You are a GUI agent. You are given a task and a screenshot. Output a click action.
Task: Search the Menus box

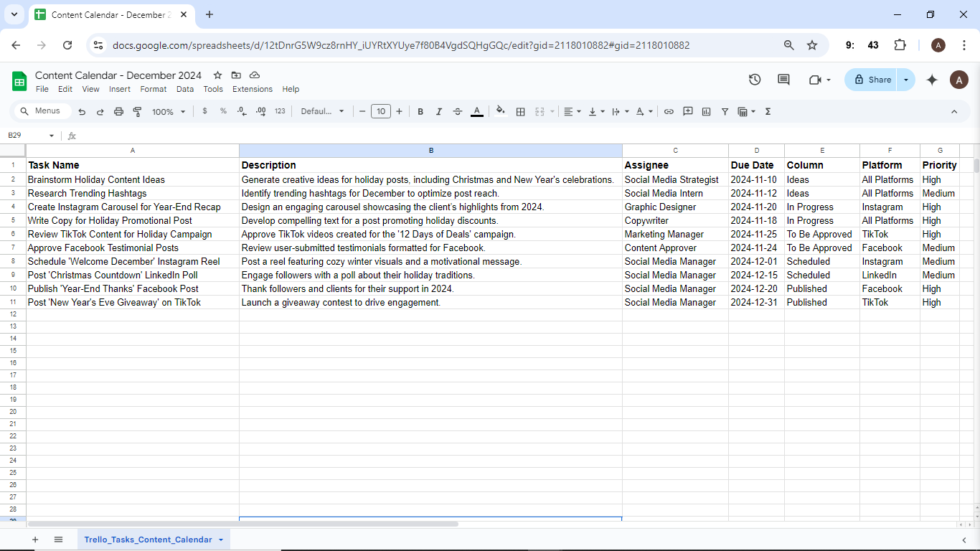point(43,111)
